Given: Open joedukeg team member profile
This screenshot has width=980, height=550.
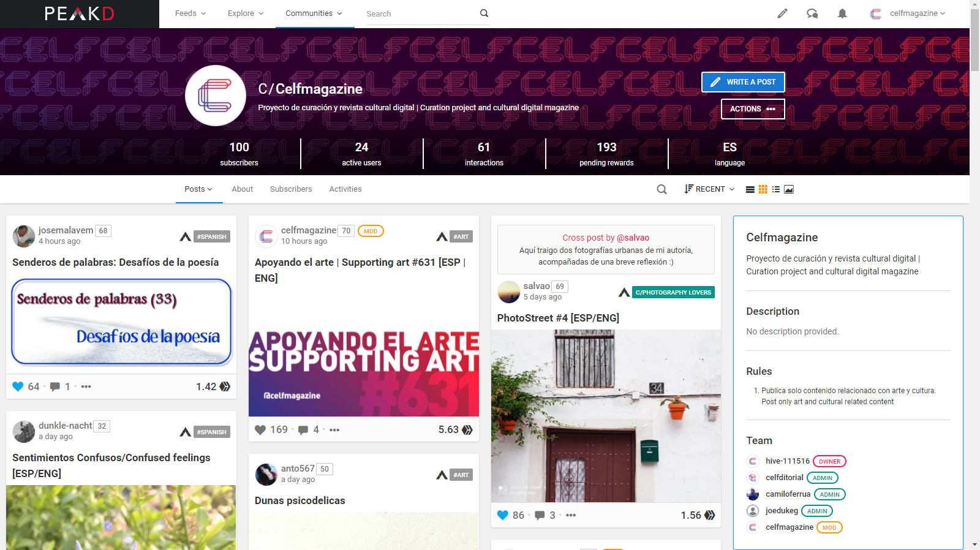Looking at the screenshot, I should coord(782,511).
